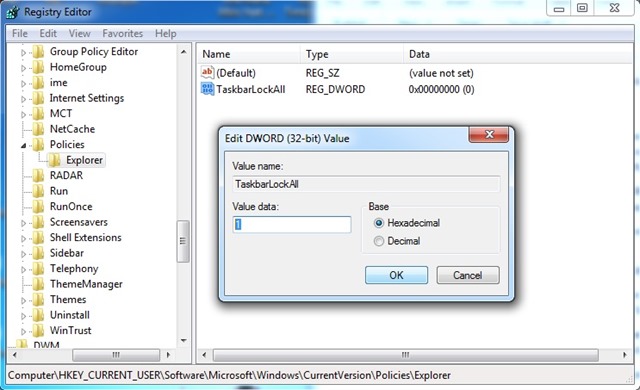The image size is (640, 390).
Task: Click the Telephony folder icon
Action: [x=38, y=269]
